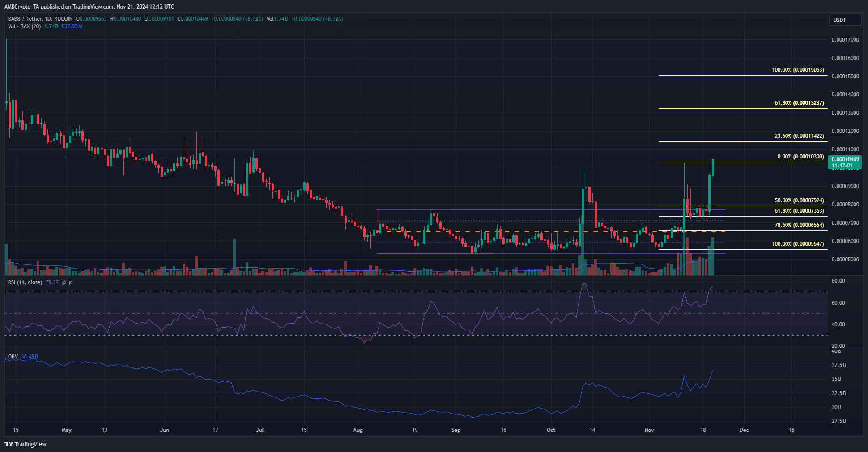Screen dimensions: 868x452
Task: Click the Nov label on the time axis
Action: 649,430
